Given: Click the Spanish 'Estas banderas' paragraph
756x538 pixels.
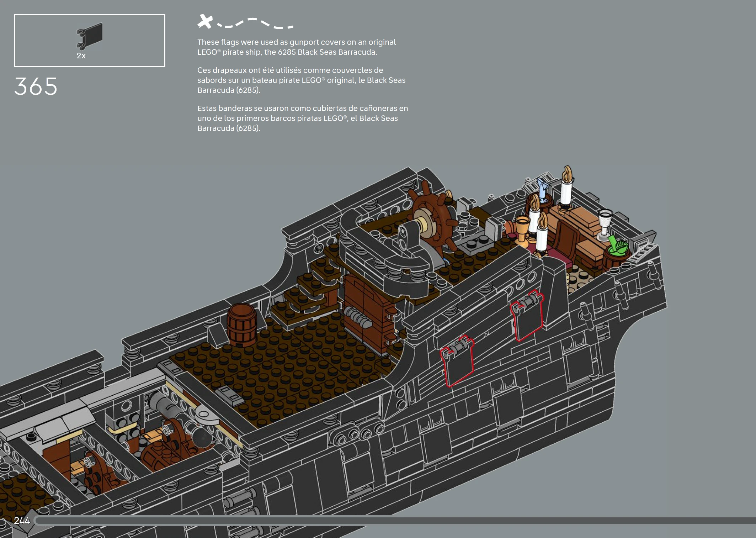Looking at the screenshot, I should pyautogui.click(x=302, y=118).
